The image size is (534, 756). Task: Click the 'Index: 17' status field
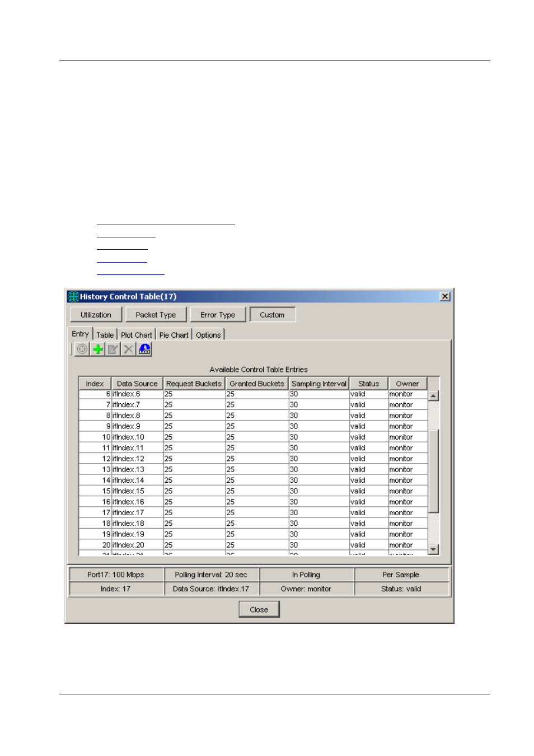[x=116, y=589]
